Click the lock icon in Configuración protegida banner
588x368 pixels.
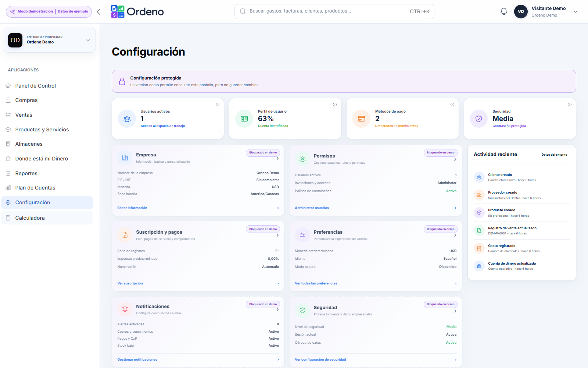[122, 81]
